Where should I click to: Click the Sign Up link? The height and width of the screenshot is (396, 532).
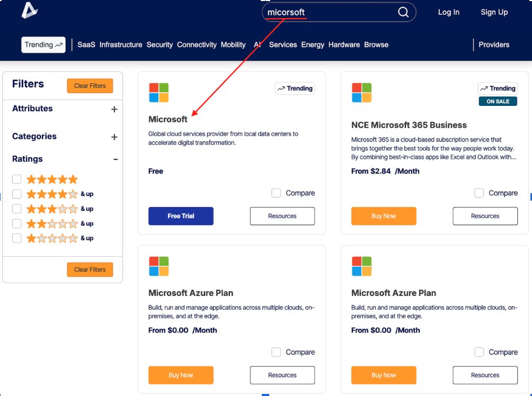click(x=494, y=12)
